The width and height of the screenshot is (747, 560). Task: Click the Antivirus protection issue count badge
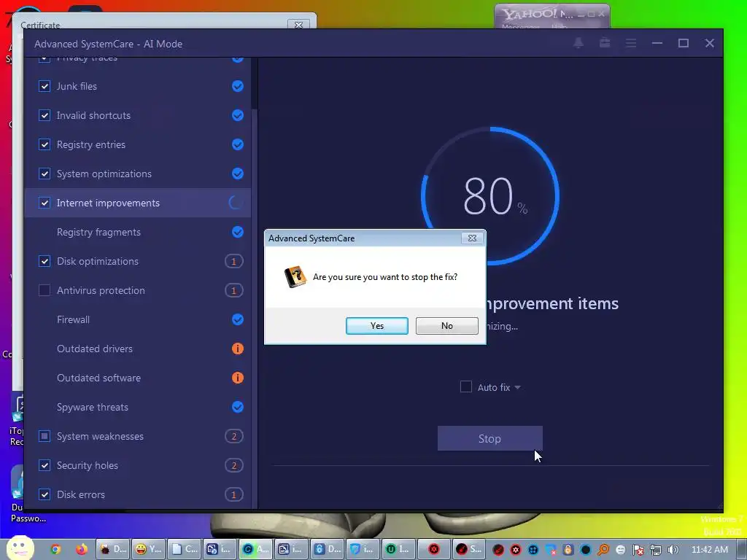click(234, 290)
